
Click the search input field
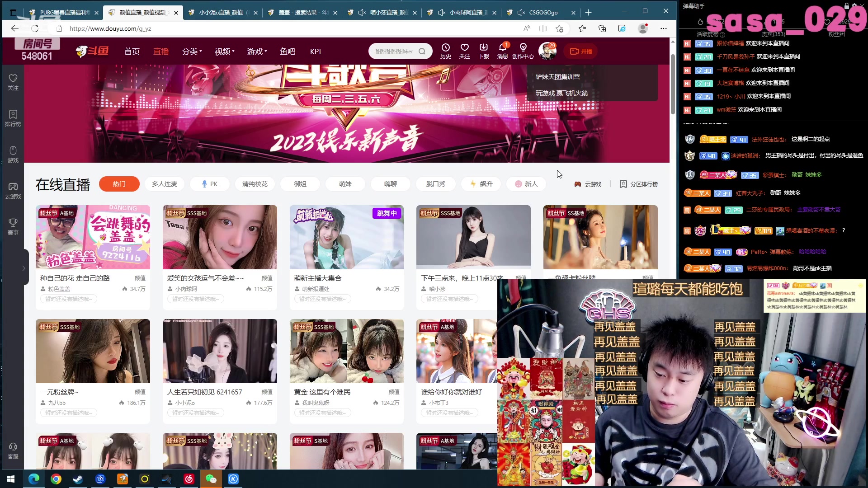[394, 51]
